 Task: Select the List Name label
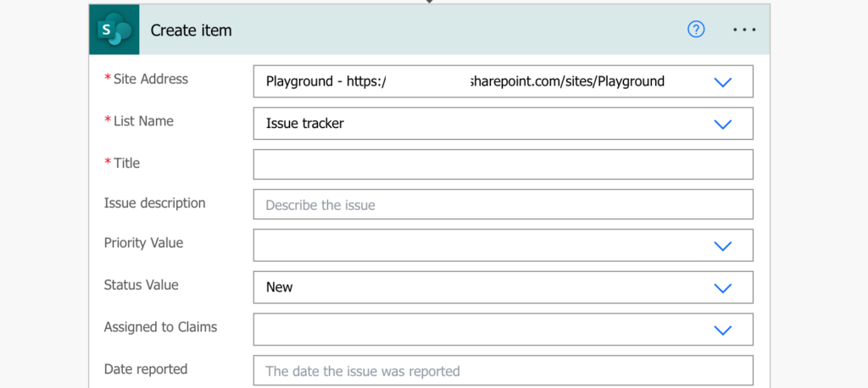pyautogui.click(x=143, y=120)
